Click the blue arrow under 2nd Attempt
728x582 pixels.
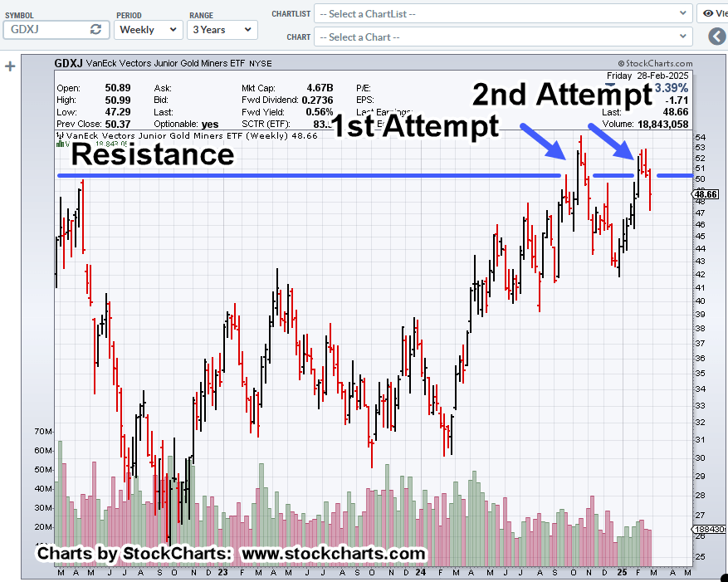(x=613, y=139)
